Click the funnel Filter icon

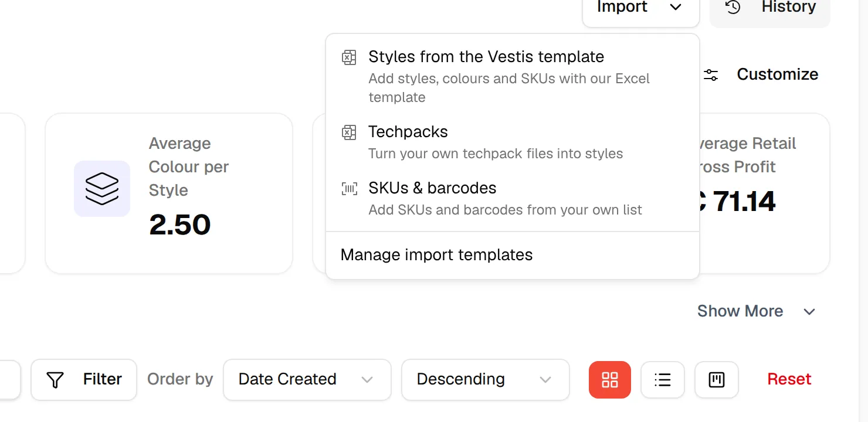click(x=55, y=380)
